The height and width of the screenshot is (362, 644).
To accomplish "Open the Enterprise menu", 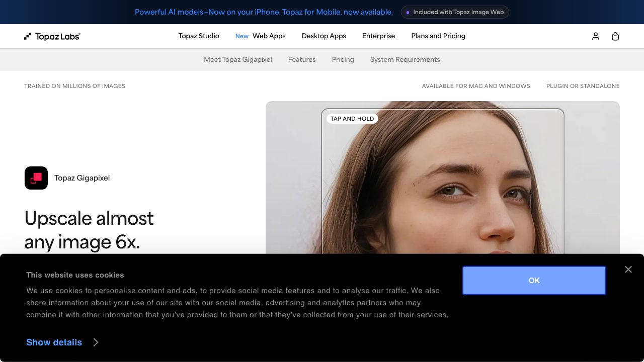I will [x=378, y=36].
